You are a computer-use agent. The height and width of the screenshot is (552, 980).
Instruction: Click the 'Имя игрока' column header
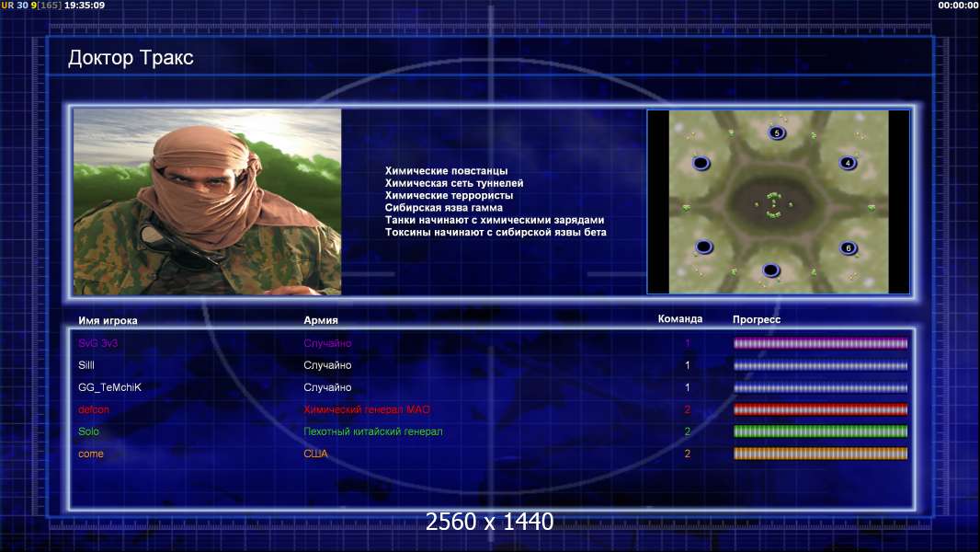click(108, 321)
